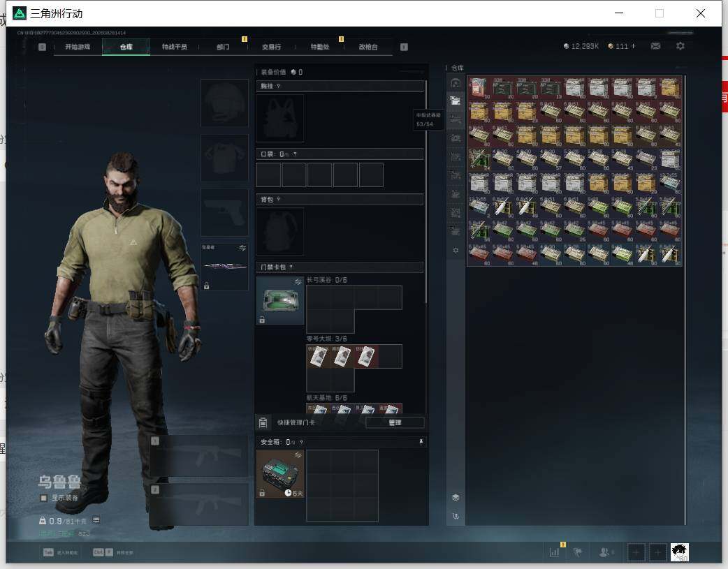This screenshot has width=728, height=569.
Task: Click first key card under 零号大坝
Action: [318, 356]
